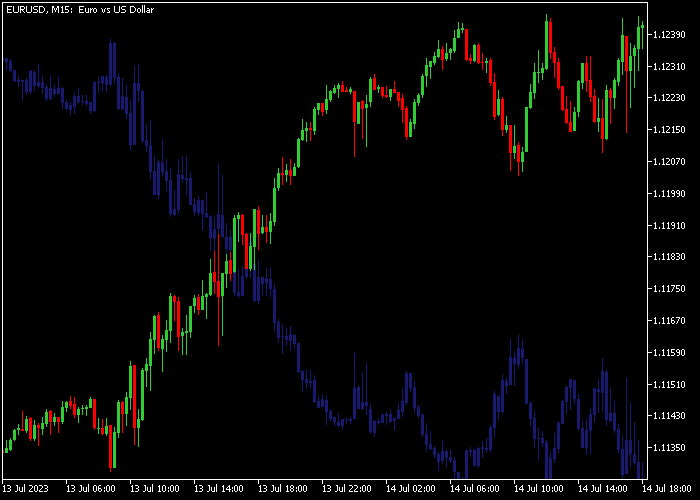
Task: Click the 14 Jul 10:00 time label
Action: pos(539,488)
